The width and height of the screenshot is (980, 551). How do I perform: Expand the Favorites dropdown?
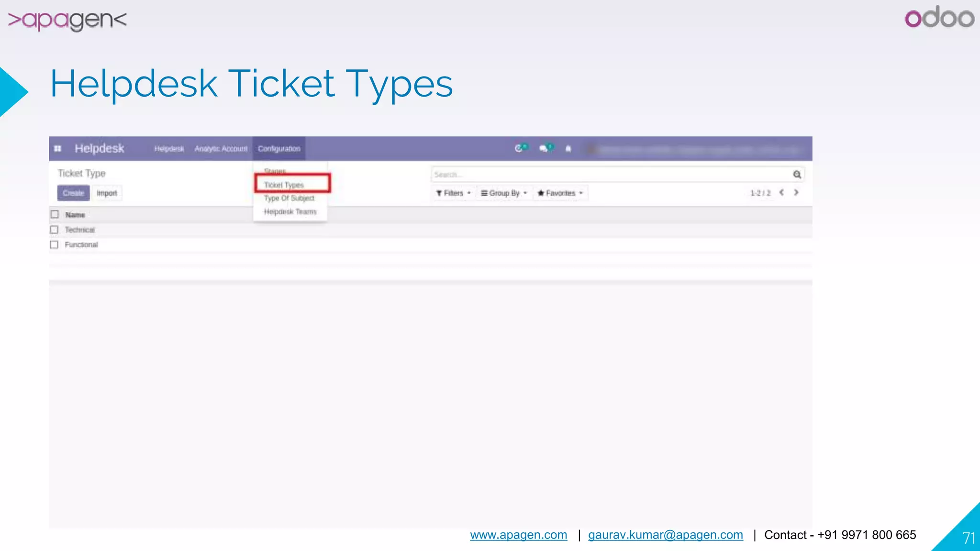click(560, 193)
